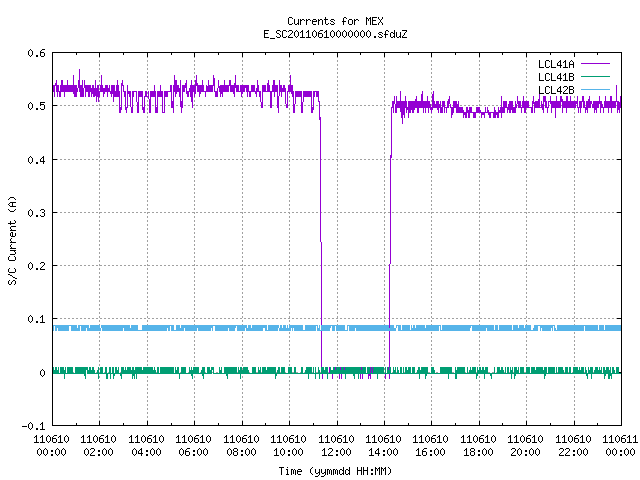The image size is (640, 480).
Task: Click the "Time (yymmdd HH:MM)" axis label
Action: pyautogui.click(x=335, y=471)
